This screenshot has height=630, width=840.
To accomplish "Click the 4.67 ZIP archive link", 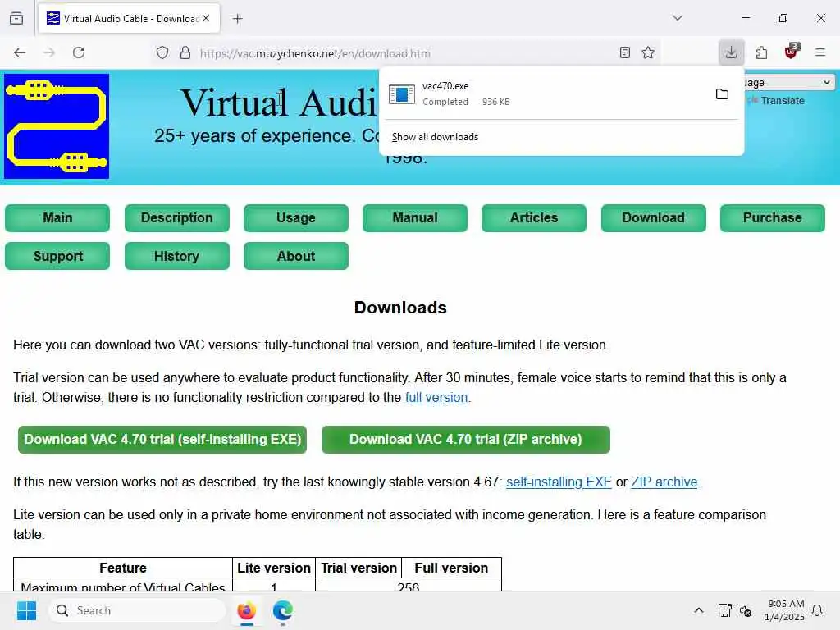I will click(664, 482).
